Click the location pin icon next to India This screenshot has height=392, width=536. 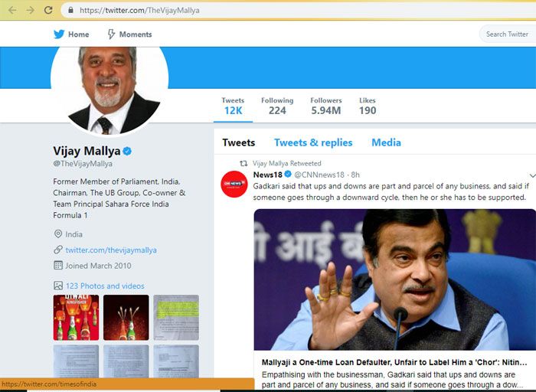[x=58, y=234]
